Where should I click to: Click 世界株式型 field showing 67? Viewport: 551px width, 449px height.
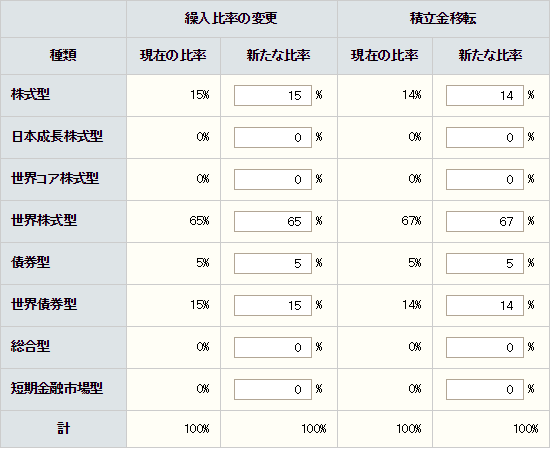coord(485,221)
